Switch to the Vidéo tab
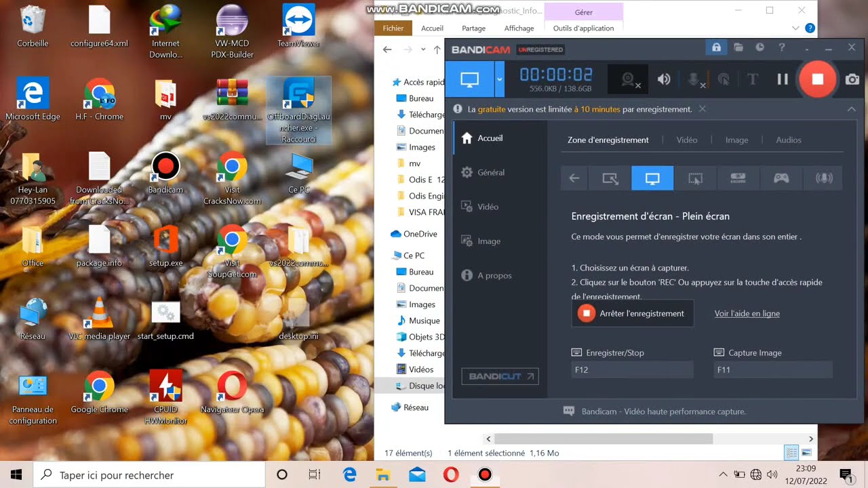The image size is (868, 488). [x=687, y=140]
